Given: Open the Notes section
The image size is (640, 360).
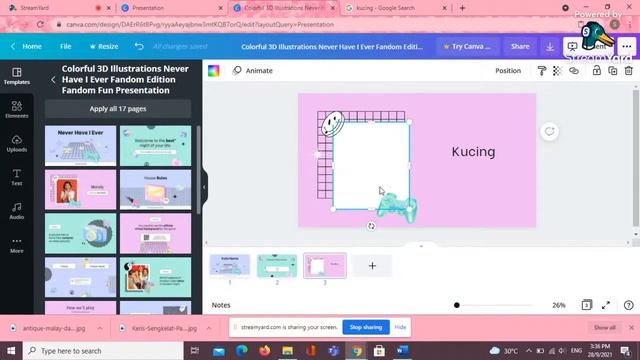Looking at the screenshot, I should [x=221, y=305].
